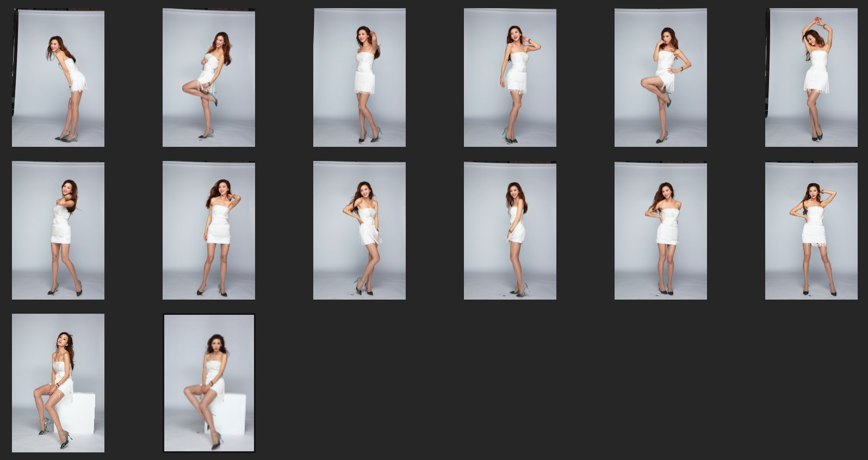
Task: Click top-row photo with hand raised near ear
Action: pos(510,78)
